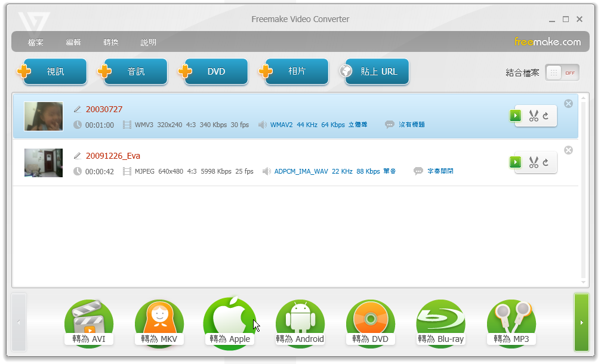Screen dimensions: 601x364
Task: Open the 說明 menu
Action: point(149,42)
